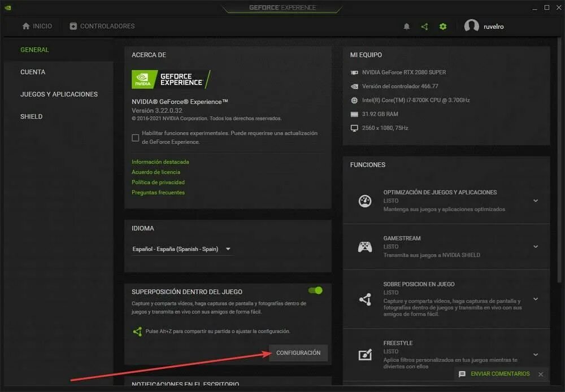Screen dimensions: 565x392
Task: Click the '2560 x 1080, 75Hz' text
Action: coord(385,128)
